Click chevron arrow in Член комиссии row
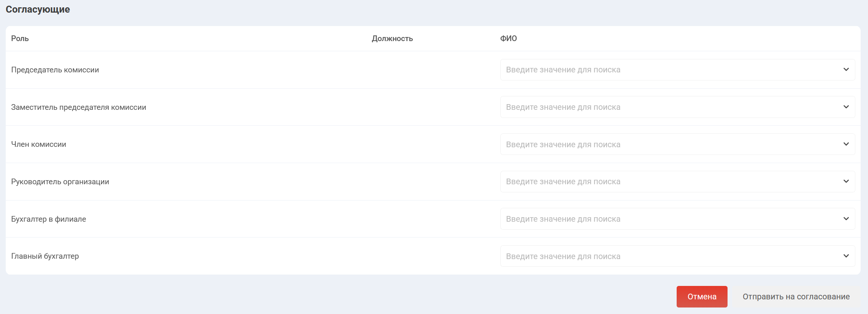868x314 pixels. [x=846, y=144]
